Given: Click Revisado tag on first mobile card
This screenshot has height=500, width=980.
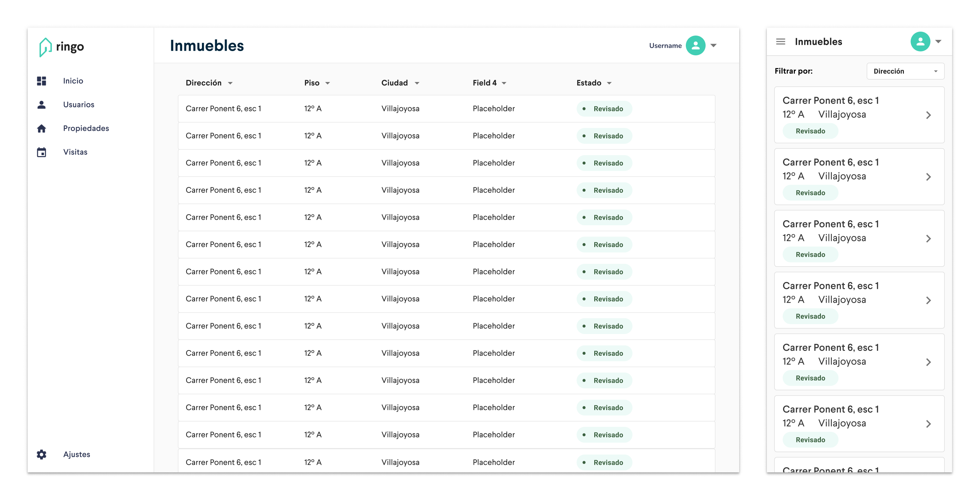Looking at the screenshot, I should click(x=810, y=131).
